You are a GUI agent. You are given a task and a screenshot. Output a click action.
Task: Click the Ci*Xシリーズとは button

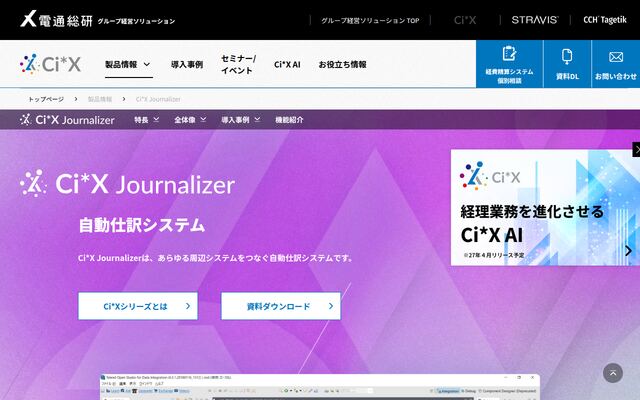tap(138, 306)
